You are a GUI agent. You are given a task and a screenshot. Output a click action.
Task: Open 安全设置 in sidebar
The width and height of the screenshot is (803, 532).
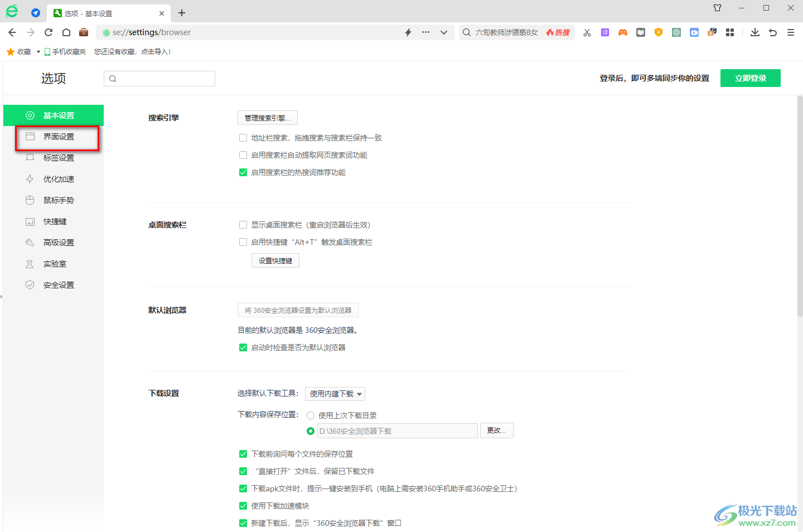[54, 285]
